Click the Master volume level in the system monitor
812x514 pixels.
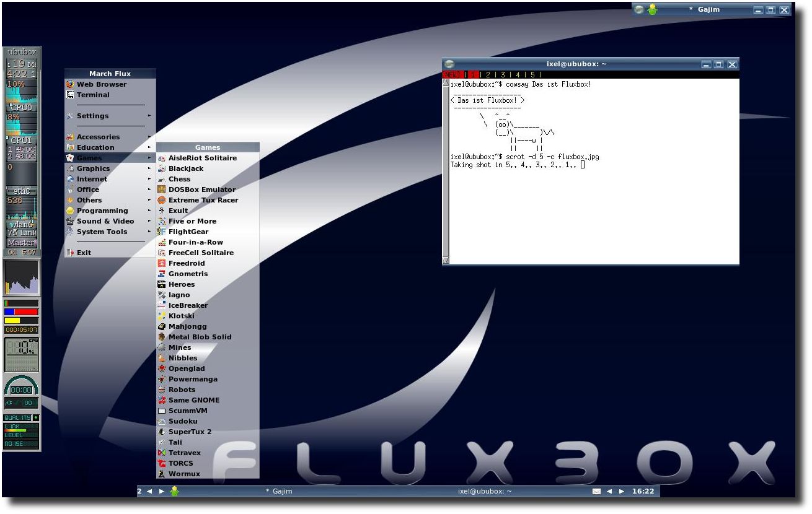(x=22, y=243)
